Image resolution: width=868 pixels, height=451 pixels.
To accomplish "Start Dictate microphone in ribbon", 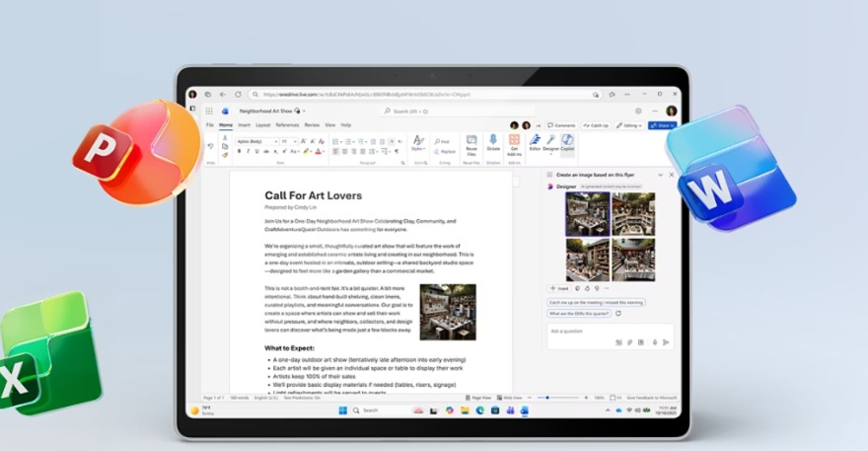I will coord(492,142).
